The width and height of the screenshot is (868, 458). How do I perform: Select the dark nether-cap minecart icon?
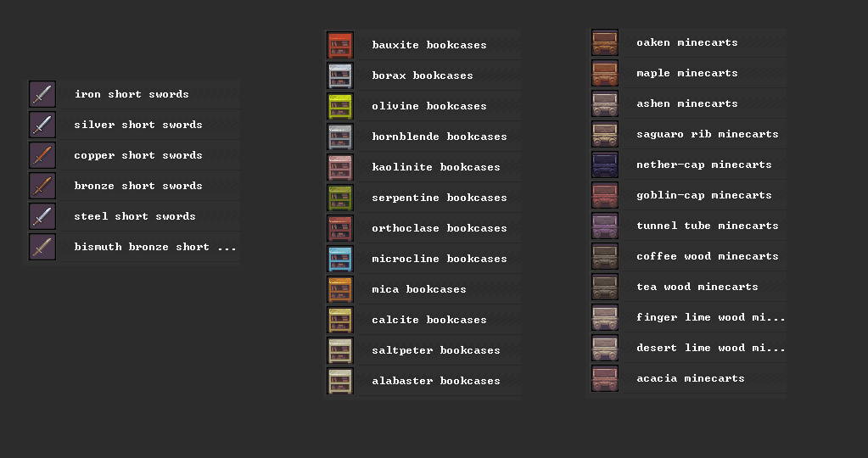click(604, 165)
